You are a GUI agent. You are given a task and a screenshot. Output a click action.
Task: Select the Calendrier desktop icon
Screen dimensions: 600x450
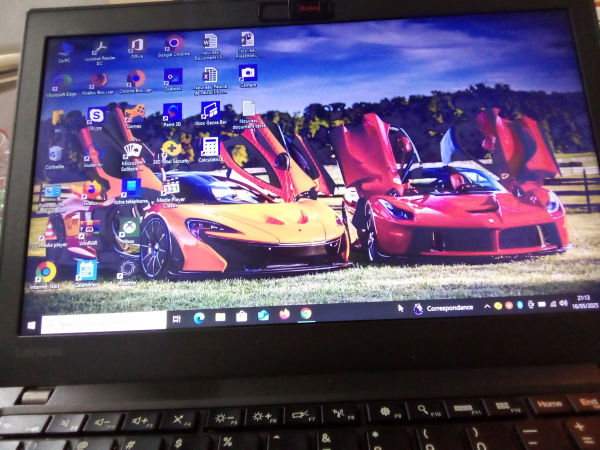click(87, 270)
